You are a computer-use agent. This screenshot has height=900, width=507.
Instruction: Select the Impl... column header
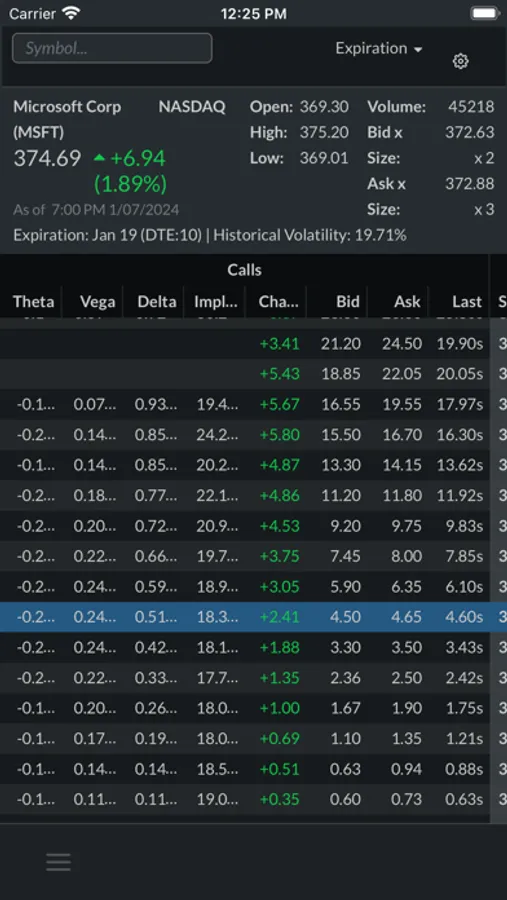pos(215,301)
